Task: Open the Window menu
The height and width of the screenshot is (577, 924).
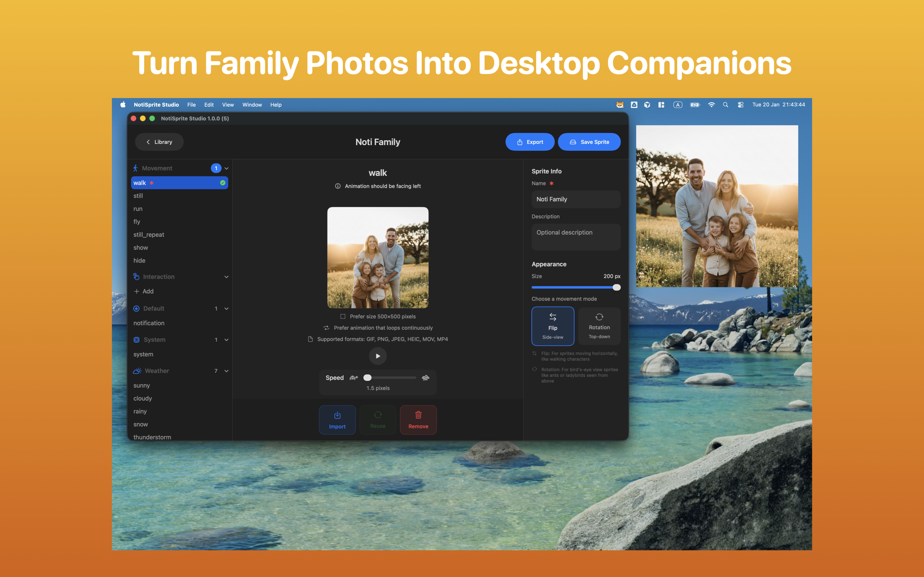Action: (252, 105)
